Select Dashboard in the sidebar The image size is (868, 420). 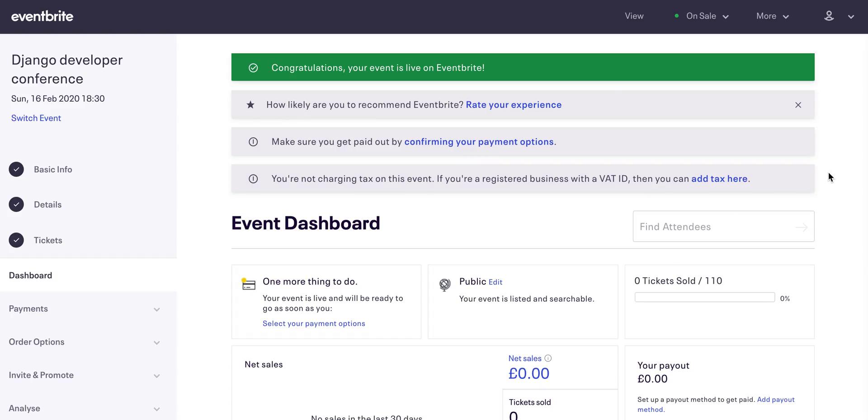point(88,275)
